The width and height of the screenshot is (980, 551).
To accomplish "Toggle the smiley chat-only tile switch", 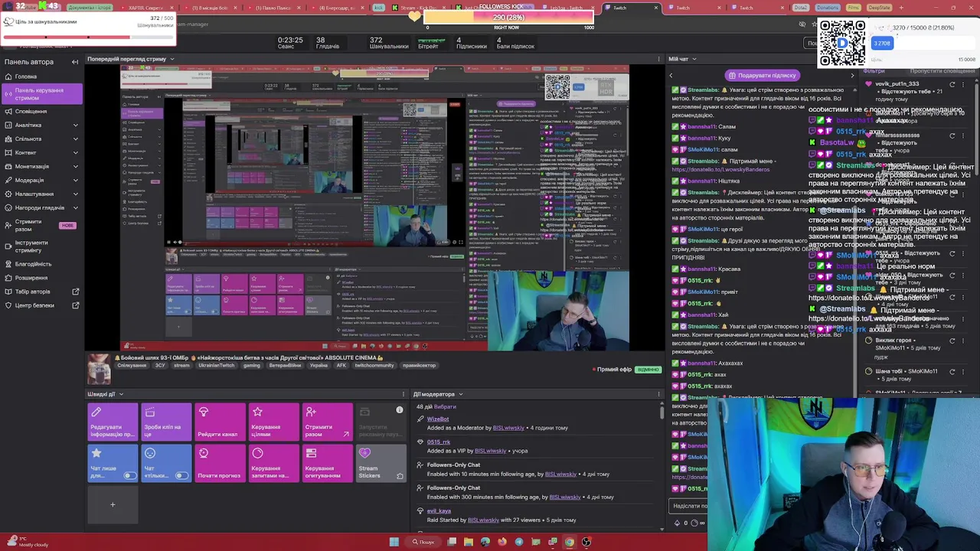I will [x=181, y=476].
